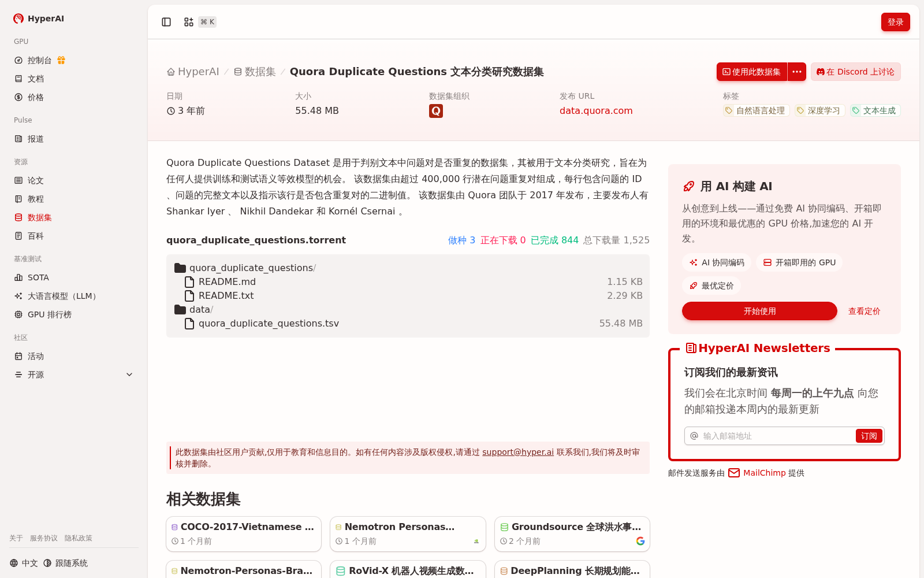Click the 使用此数据集 button
The width and height of the screenshot is (924, 578).
752,72
